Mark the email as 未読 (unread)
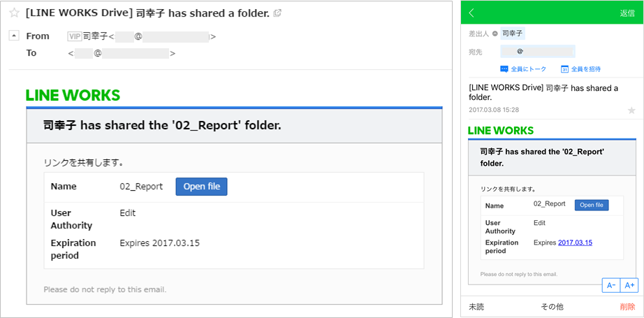 tap(476, 307)
